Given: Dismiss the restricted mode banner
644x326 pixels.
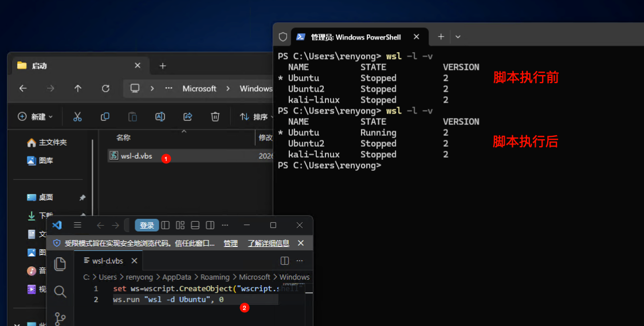Looking at the screenshot, I should [301, 243].
